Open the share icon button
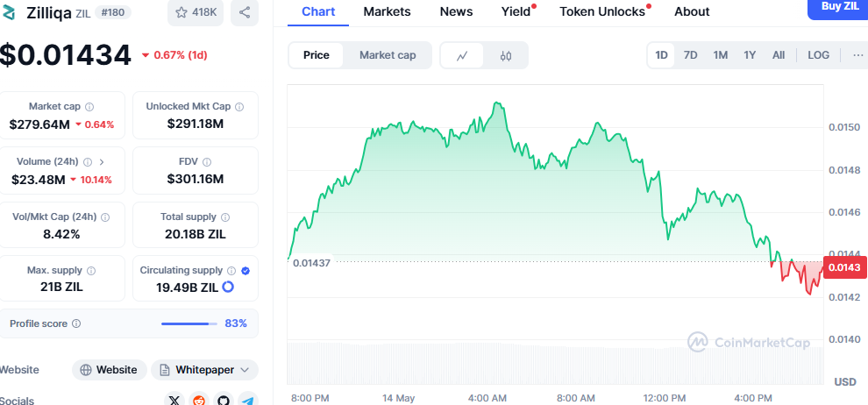Viewport: 868px width, 405px height. (244, 12)
